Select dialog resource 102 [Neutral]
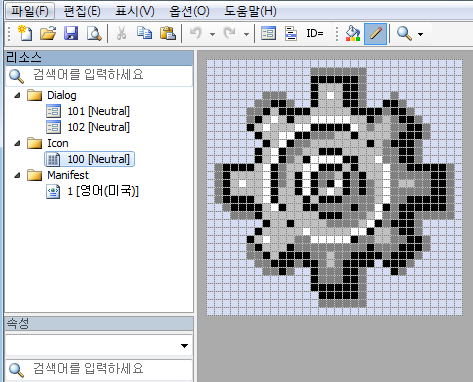 98,127
